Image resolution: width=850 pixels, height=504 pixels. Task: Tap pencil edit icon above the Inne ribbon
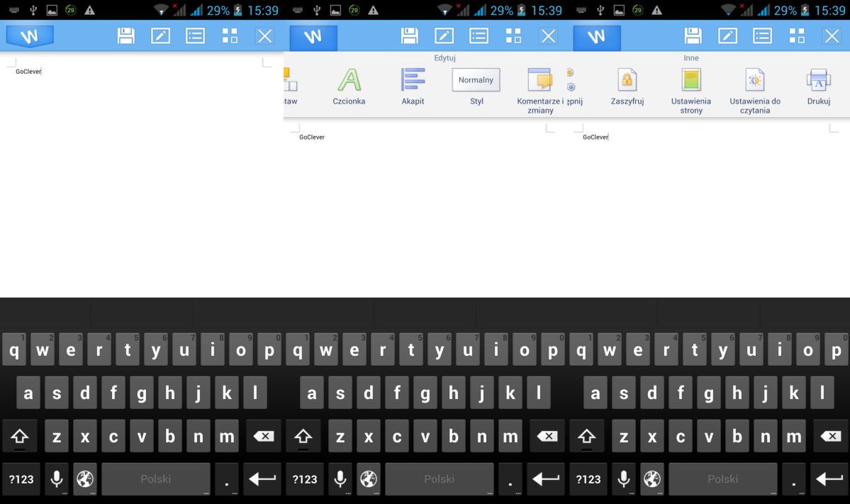point(727,36)
